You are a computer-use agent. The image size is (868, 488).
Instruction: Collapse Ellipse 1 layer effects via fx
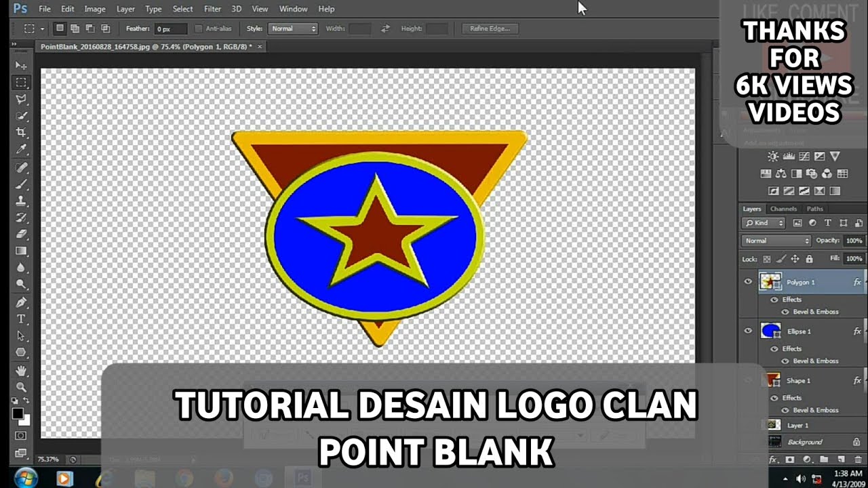click(857, 331)
